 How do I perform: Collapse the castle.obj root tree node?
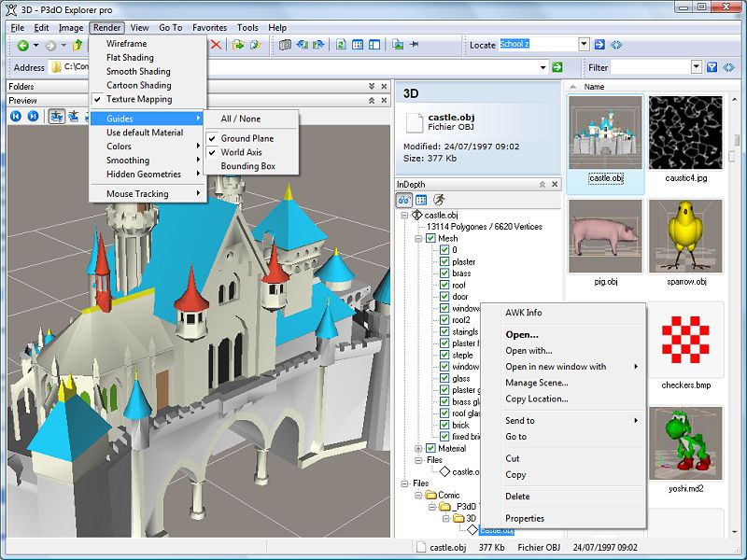click(x=404, y=216)
